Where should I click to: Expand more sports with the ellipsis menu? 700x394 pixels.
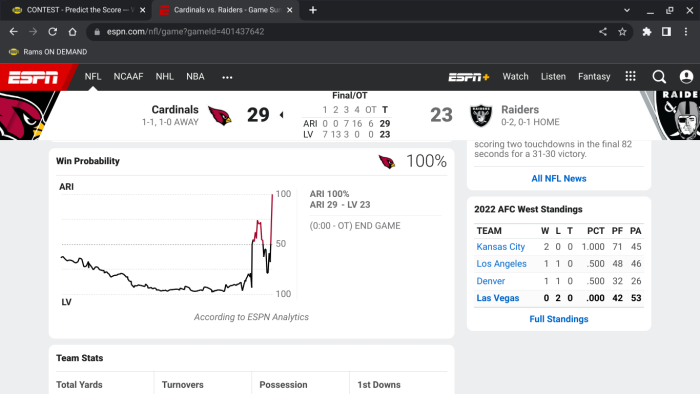click(x=227, y=77)
